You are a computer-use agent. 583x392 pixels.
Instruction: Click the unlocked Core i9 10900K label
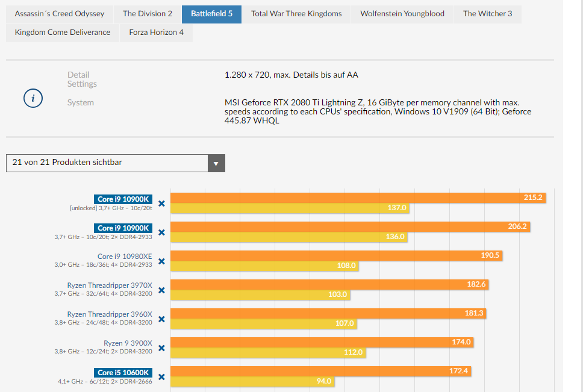point(123,199)
